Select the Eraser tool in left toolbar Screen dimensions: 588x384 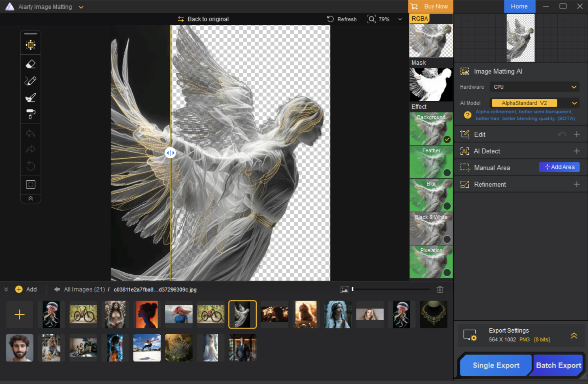click(31, 64)
